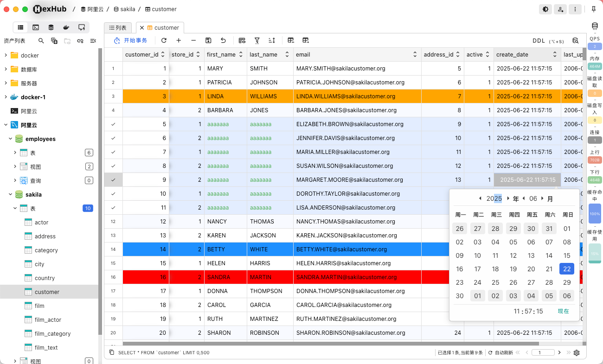The height and width of the screenshot is (364, 603).
Task: Add a new row with plus icon
Action: tap(179, 41)
